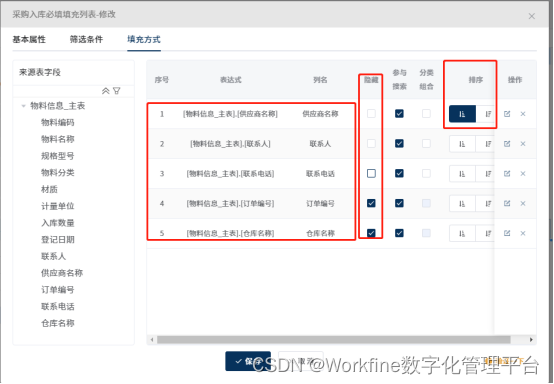Select 联系电话 field in source tree
554x384 pixels.
[x=58, y=307]
